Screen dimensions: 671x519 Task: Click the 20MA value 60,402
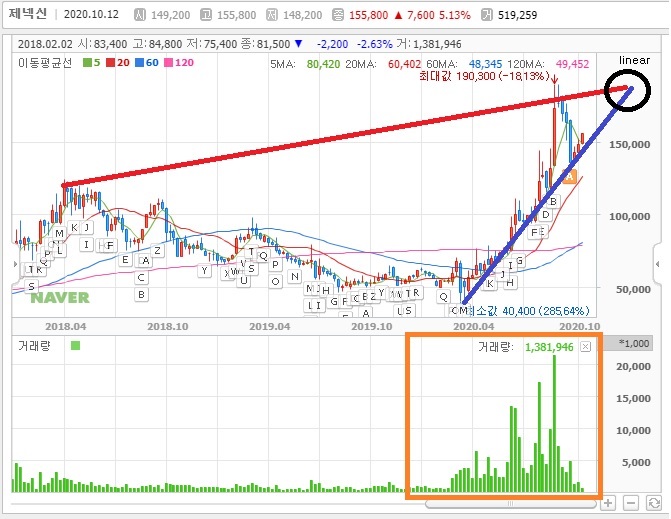click(404, 65)
